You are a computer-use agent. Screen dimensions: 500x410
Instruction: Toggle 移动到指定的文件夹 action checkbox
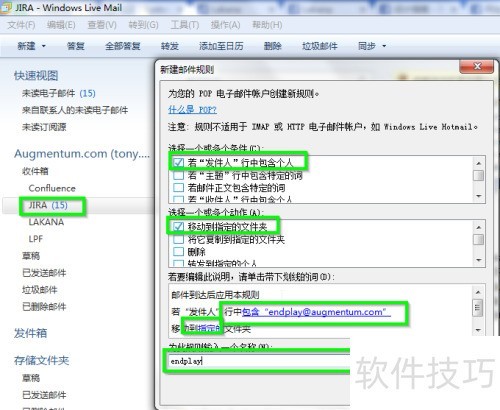(178, 227)
